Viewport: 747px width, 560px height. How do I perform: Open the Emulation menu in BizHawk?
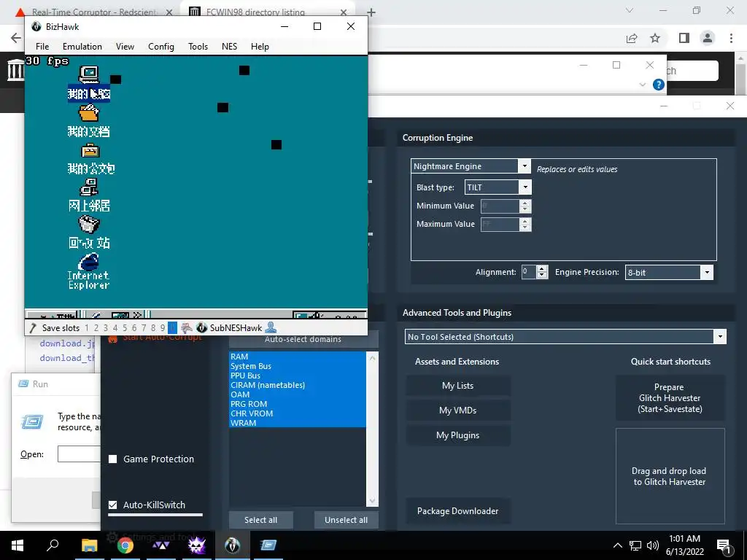pos(82,46)
